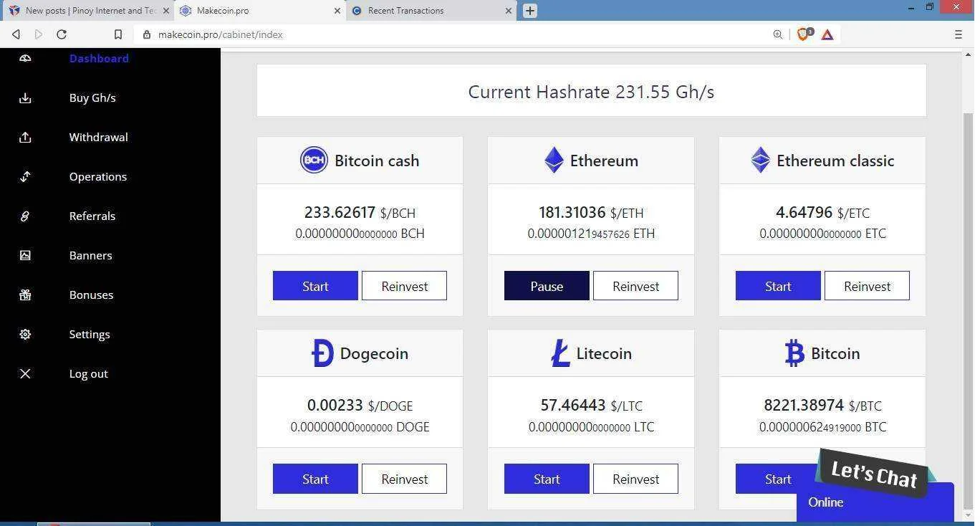The image size is (980, 526).
Task: Click the Bitcoin B logo
Action: coord(794,353)
